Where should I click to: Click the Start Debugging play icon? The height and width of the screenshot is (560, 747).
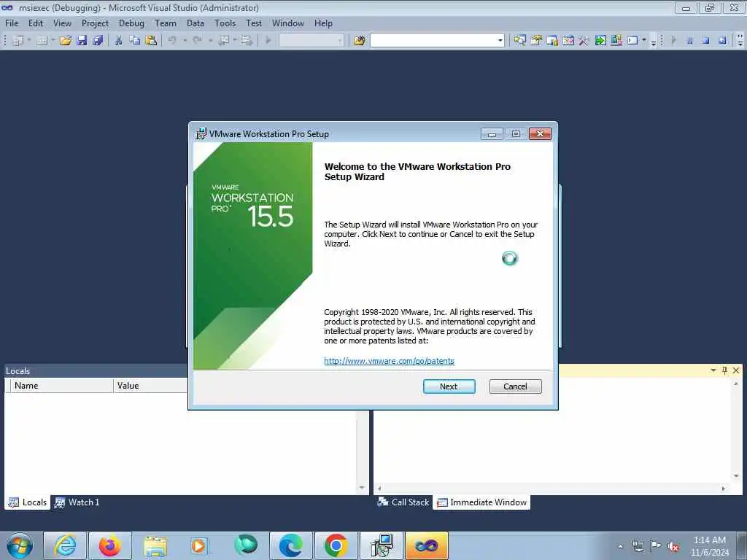[268, 41]
